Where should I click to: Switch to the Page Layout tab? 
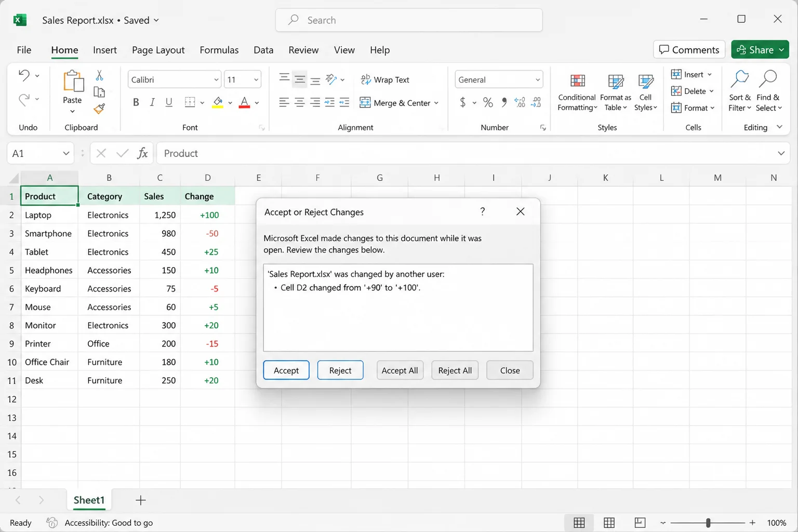[x=158, y=50]
